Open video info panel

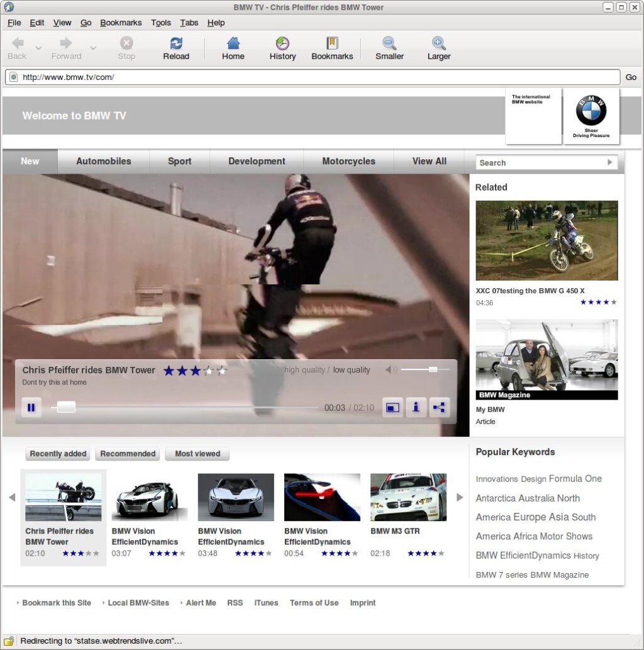point(416,407)
